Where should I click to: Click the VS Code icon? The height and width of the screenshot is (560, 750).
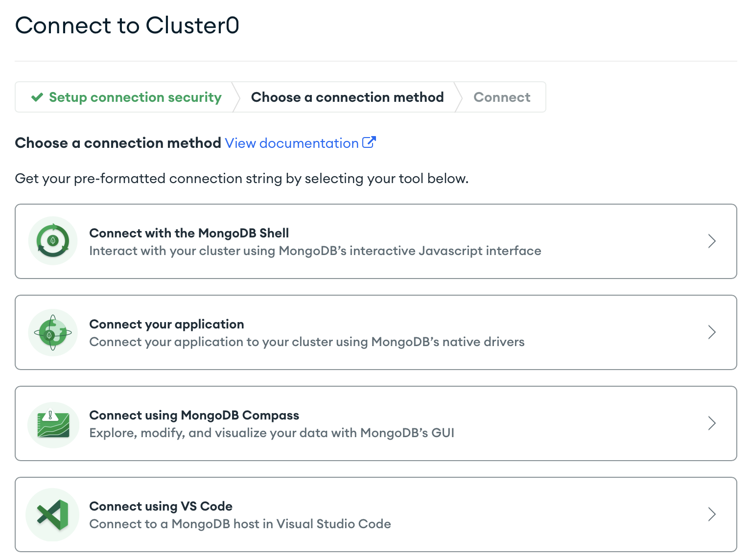pos(52,514)
